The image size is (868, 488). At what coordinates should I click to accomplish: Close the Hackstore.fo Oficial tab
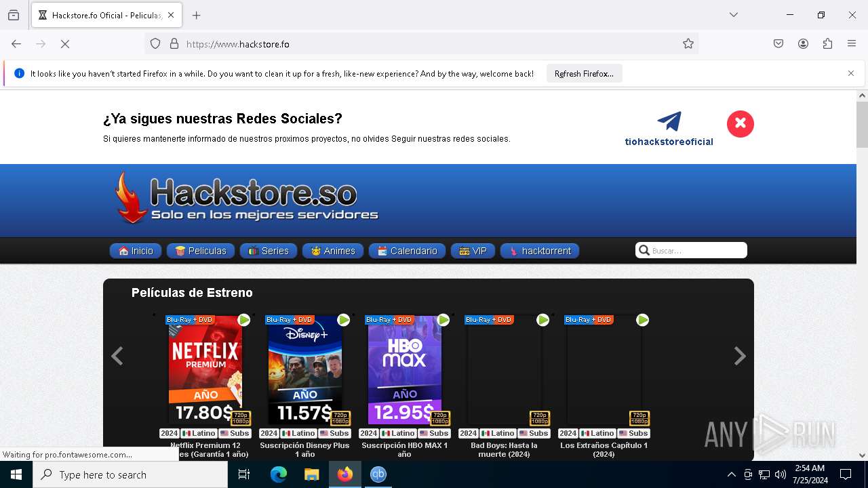pos(171,15)
